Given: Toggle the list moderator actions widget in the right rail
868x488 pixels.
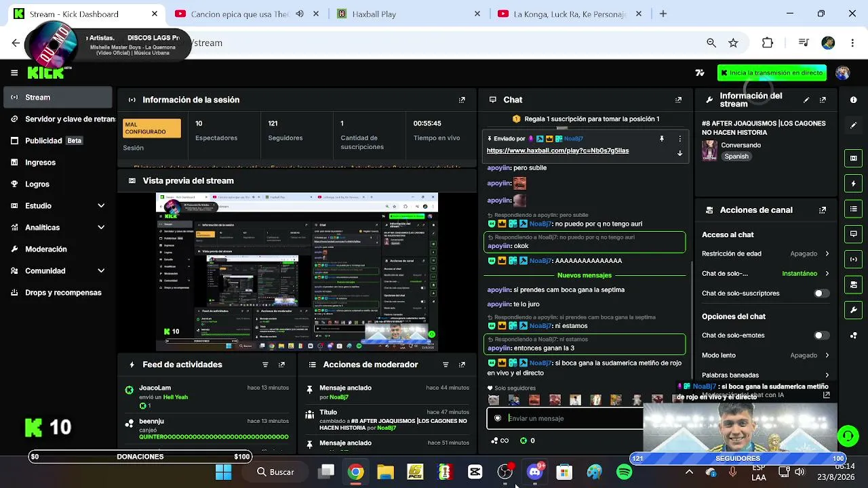Looking at the screenshot, I should [x=853, y=209].
